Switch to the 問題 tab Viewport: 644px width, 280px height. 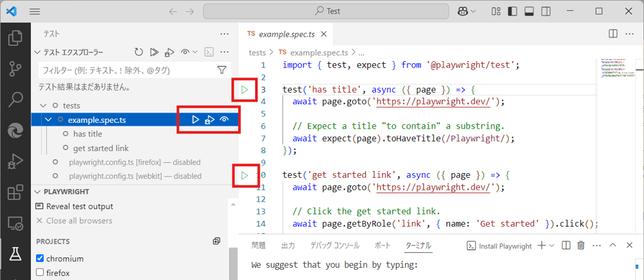259,245
